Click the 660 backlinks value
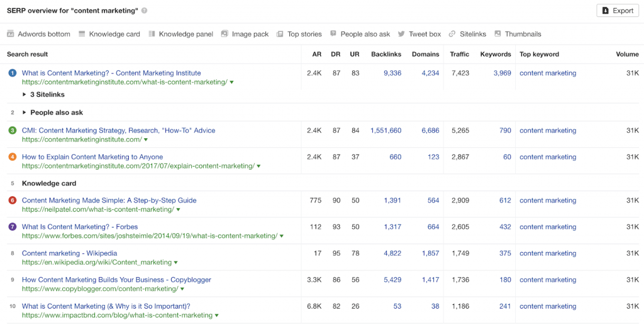 tap(396, 157)
